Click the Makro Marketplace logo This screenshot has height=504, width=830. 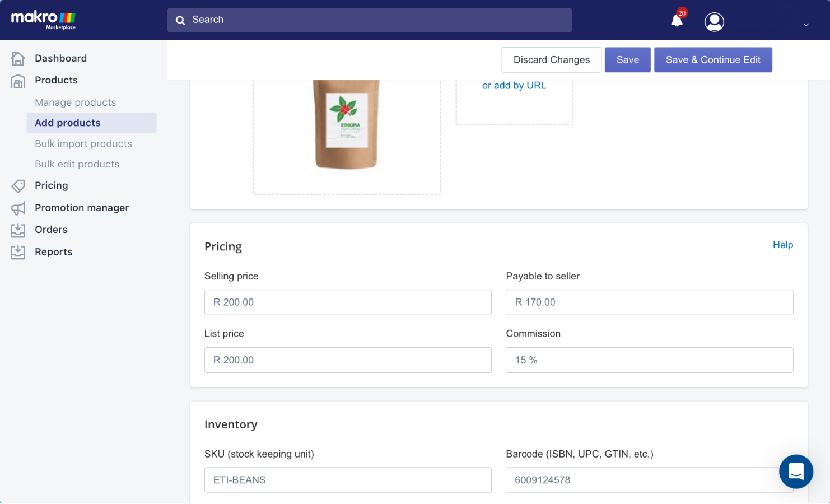[44, 20]
